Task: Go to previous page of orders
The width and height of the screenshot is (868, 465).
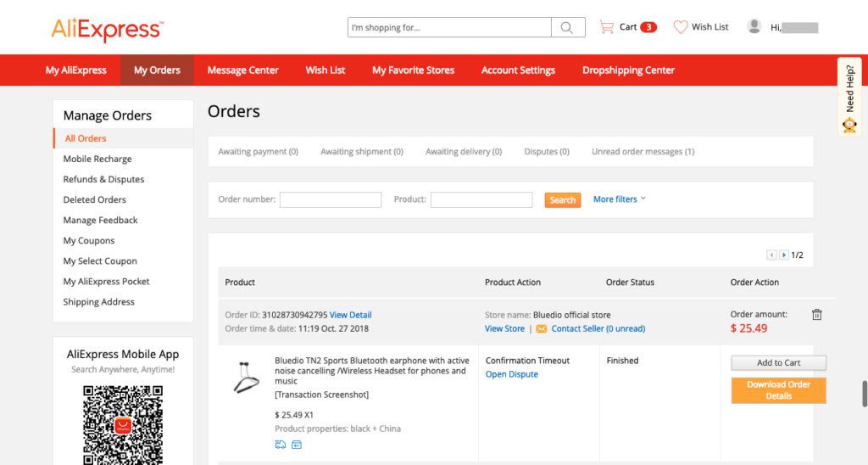Action: pyautogui.click(x=771, y=255)
